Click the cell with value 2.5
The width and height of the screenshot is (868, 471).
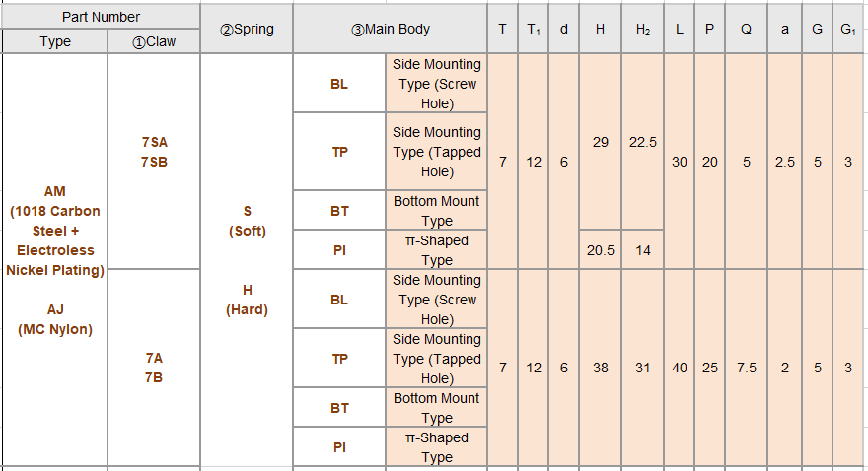point(785,162)
